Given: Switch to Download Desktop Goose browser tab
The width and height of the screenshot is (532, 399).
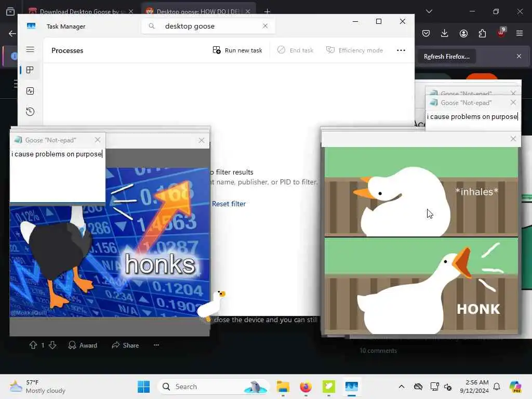Looking at the screenshot, I should point(79,11).
